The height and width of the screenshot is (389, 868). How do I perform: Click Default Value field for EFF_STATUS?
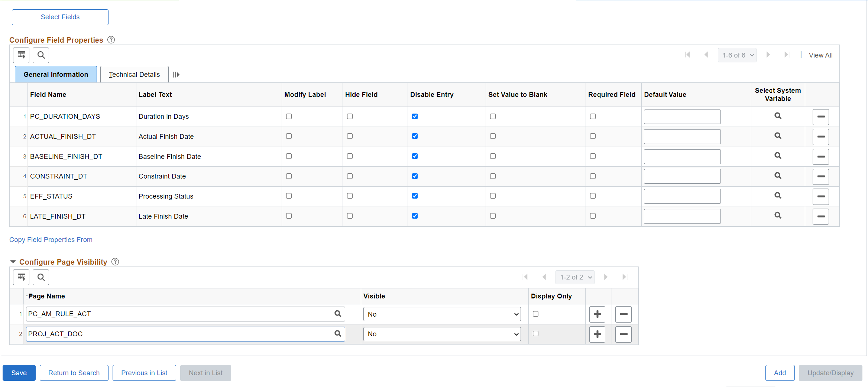(x=682, y=196)
